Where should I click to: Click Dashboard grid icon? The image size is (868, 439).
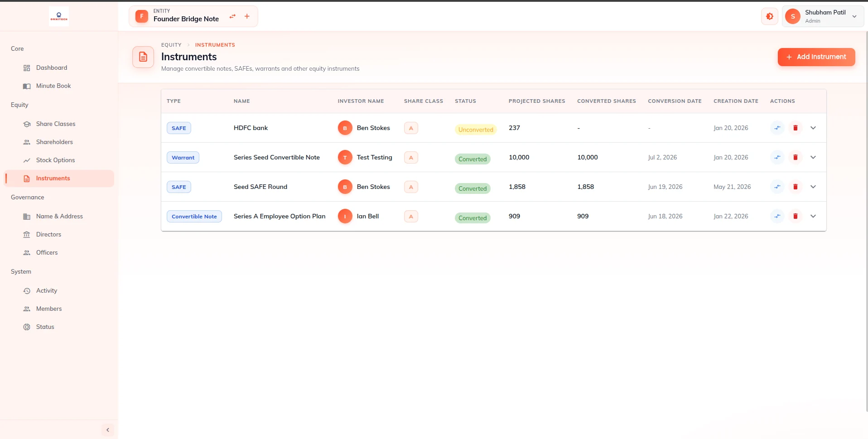point(27,68)
